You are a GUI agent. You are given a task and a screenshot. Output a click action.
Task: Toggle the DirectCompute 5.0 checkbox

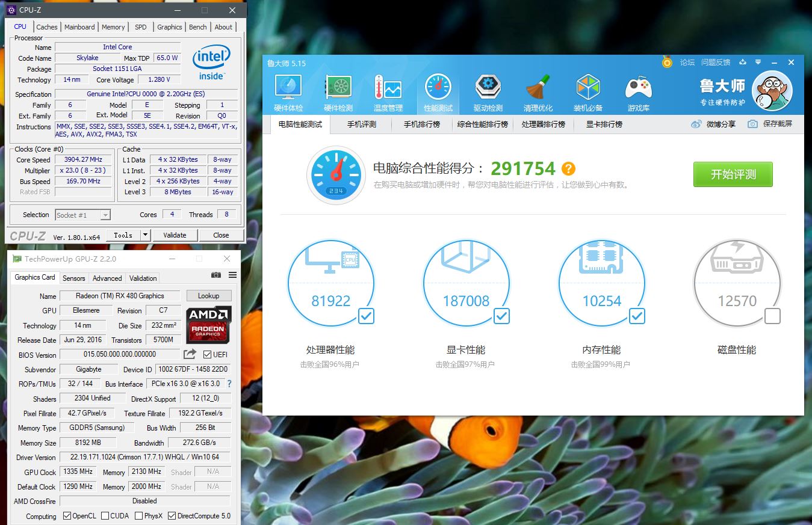tap(172, 516)
